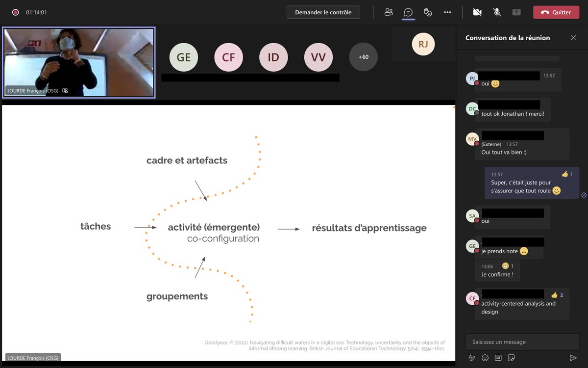This screenshot has width=588, height=368.
Task: Toggle the camera on
Action: (x=477, y=12)
